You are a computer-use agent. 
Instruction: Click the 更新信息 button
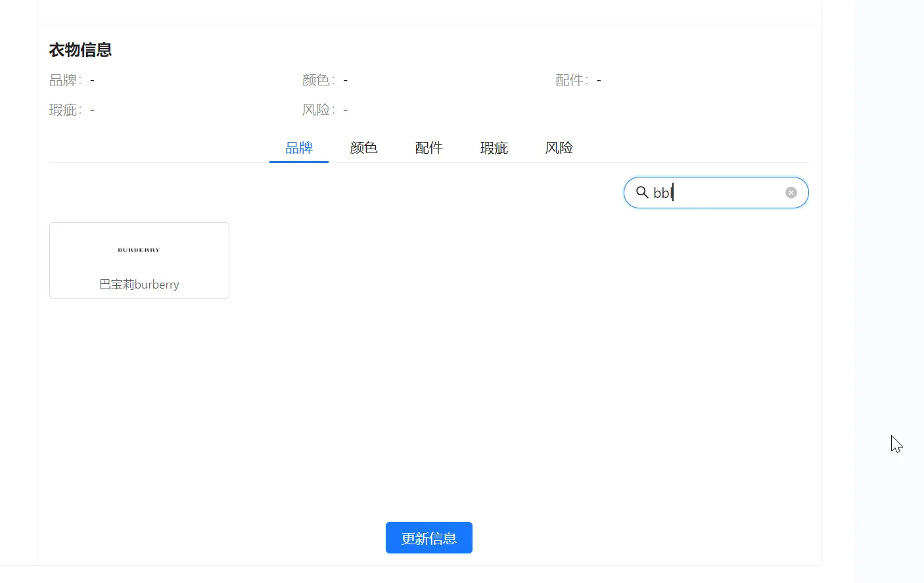[x=429, y=538]
